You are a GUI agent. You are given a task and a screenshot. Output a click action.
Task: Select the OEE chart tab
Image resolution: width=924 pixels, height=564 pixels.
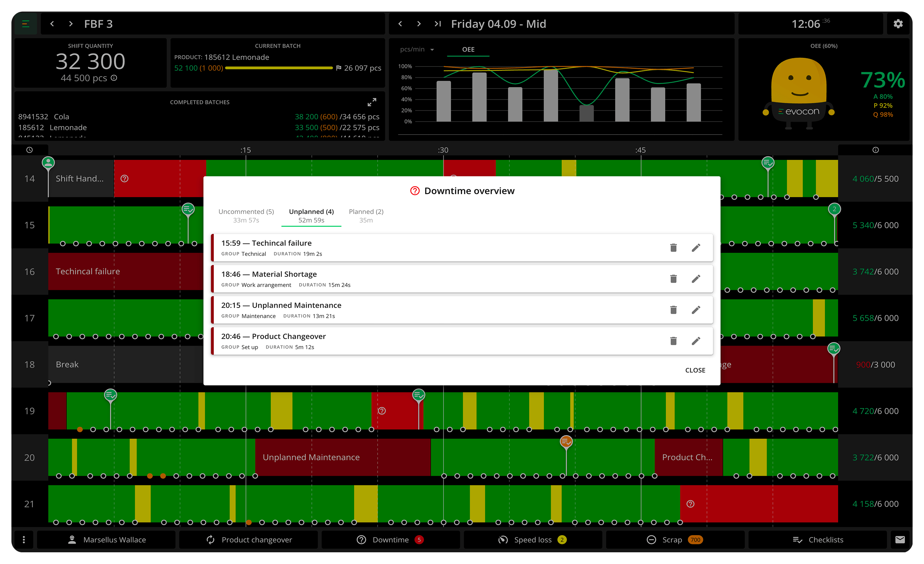point(468,49)
